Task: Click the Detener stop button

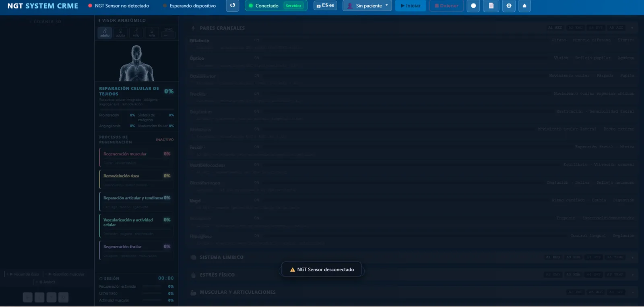Action: 446,6
